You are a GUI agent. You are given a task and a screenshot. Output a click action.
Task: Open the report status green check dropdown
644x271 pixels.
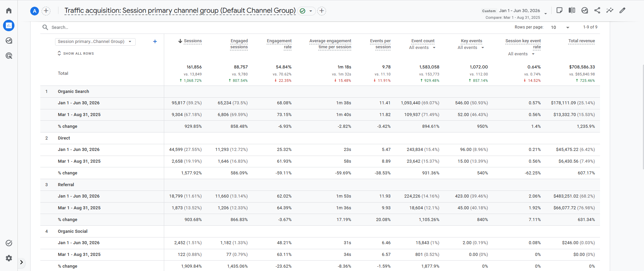[306, 11]
